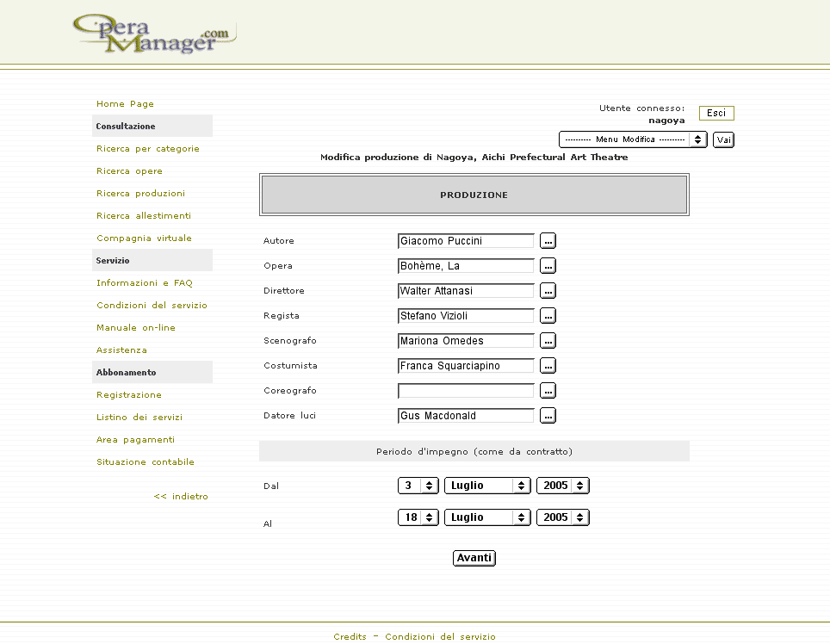Change the Dal start year selector
830x644 pixels.
[562, 486]
